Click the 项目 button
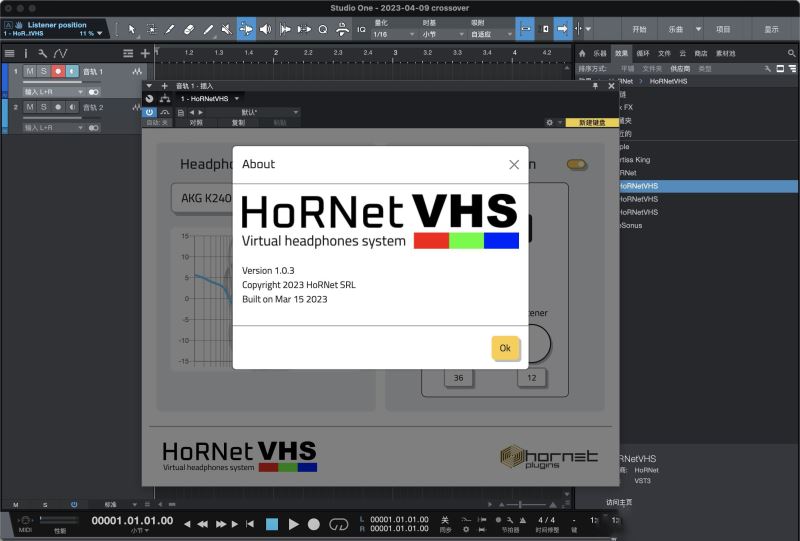Image resolution: width=800 pixels, height=541 pixels. pyautogui.click(x=723, y=29)
